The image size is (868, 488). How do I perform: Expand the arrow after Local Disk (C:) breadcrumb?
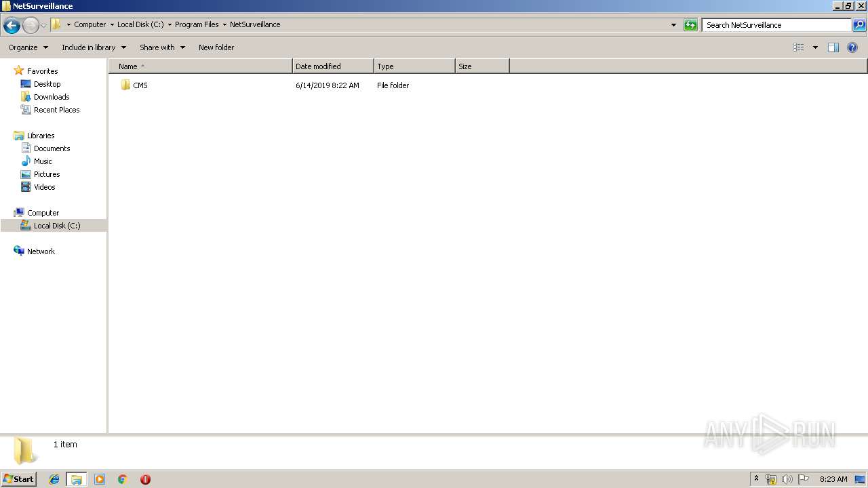point(170,24)
